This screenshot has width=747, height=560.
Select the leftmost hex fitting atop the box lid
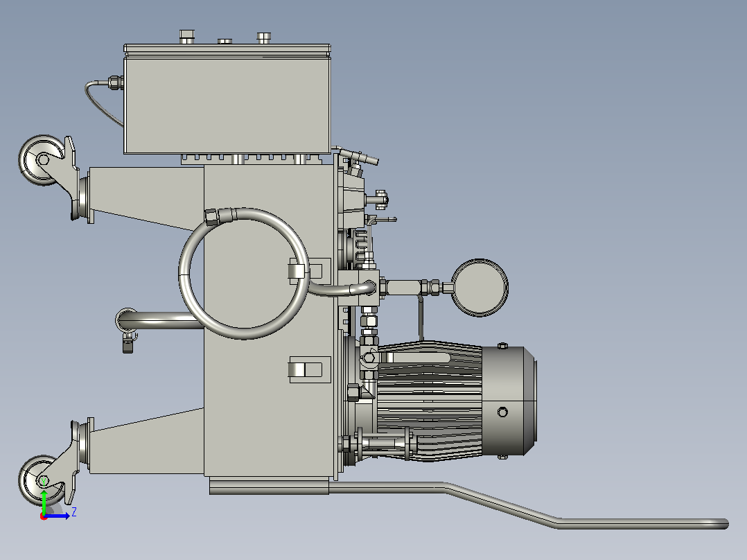tap(187, 36)
